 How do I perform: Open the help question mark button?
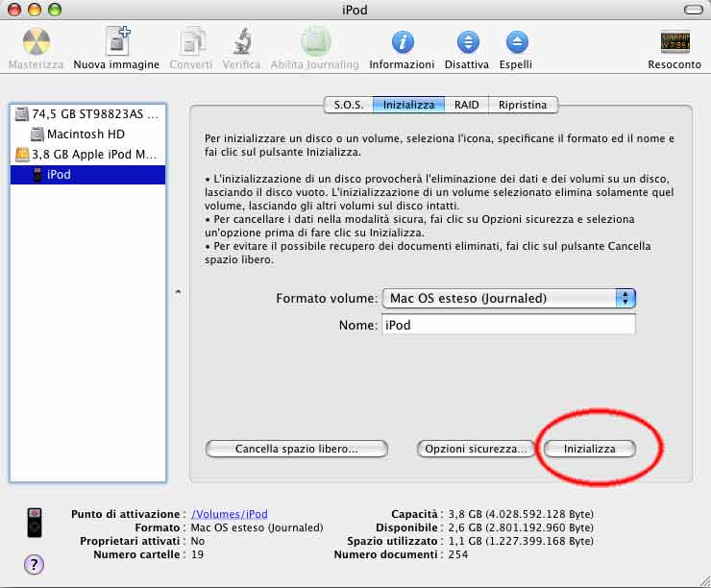pos(34,564)
